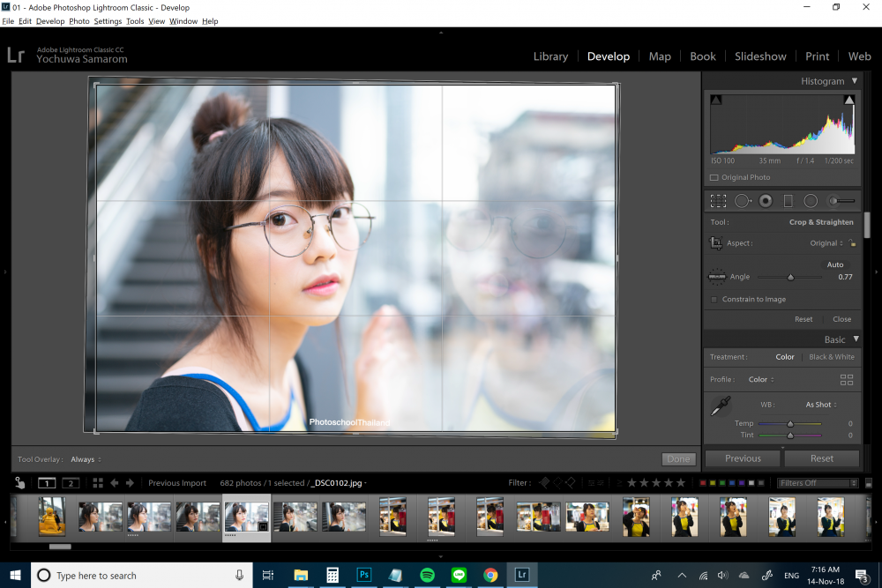Click the Angle slider handle
Screen dimensions: 882x588
tap(790, 277)
